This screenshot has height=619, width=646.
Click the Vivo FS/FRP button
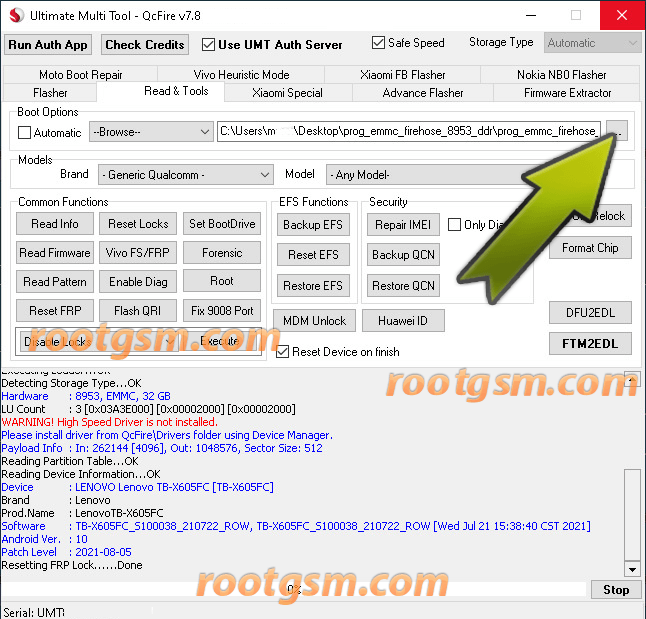(138, 253)
